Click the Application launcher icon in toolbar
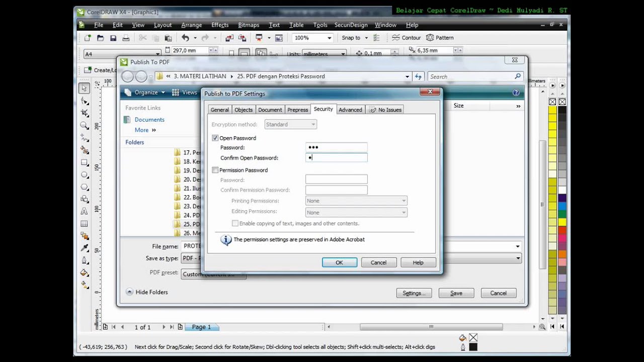The height and width of the screenshot is (362, 644). tap(259, 38)
